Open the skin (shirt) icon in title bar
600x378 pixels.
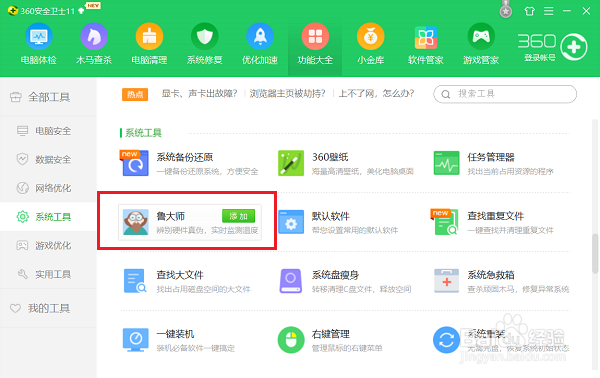coord(530,11)
